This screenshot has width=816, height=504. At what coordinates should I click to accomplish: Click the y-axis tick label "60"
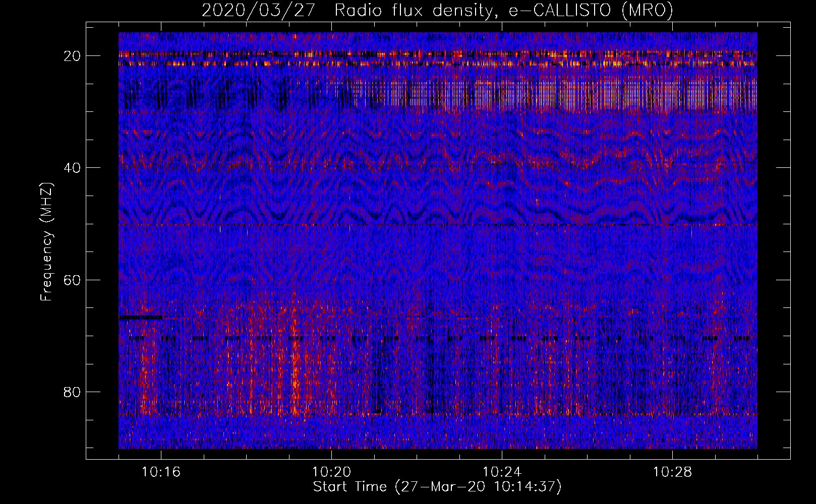pos(73,280)
